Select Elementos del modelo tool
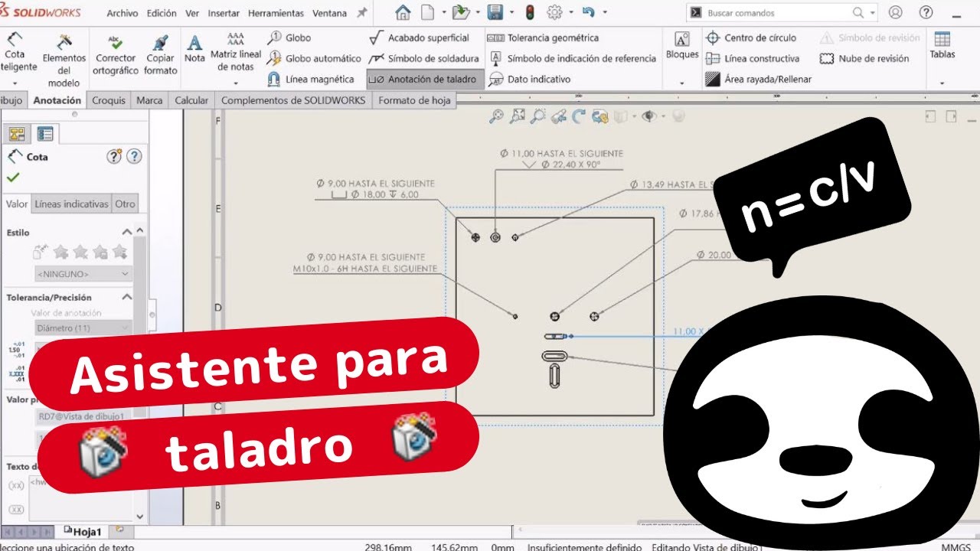 tap(64, 60)
